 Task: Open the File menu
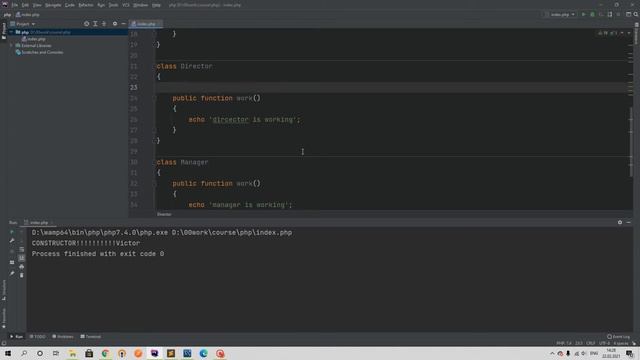click(15, 5)
